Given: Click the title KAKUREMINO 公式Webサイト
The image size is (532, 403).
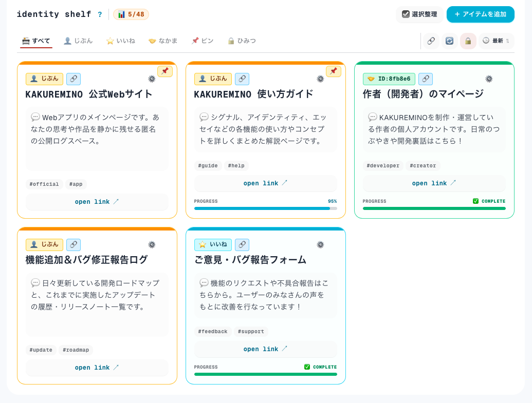Looking at the screenshot, I should pyautogui.click(x=89, y=94).
